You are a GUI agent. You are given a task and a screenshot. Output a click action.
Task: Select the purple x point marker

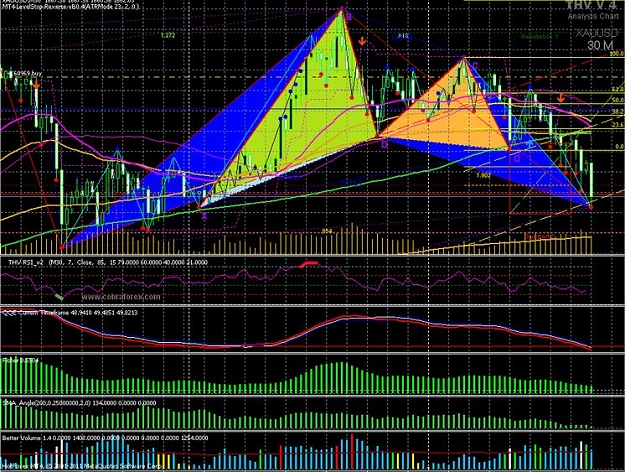[204, 216]
